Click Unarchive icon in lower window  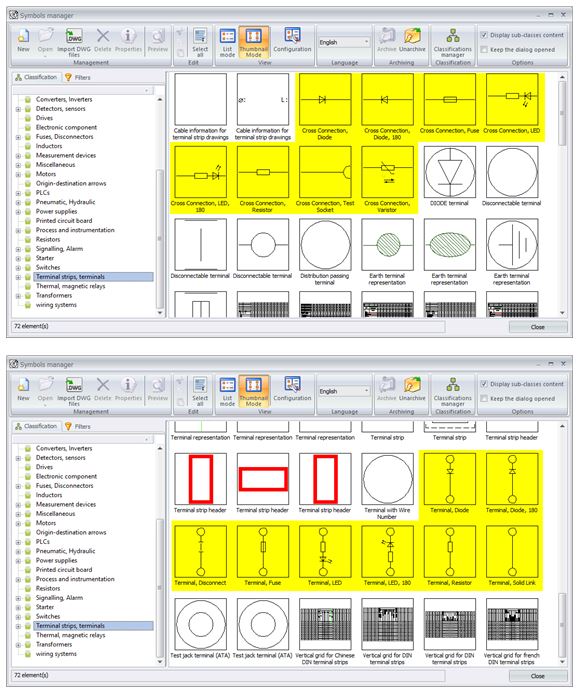tap(412, 388)
